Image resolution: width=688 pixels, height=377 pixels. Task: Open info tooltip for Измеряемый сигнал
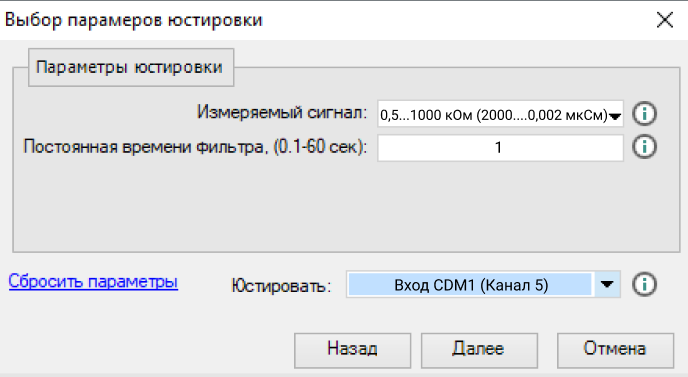[644, 114]
